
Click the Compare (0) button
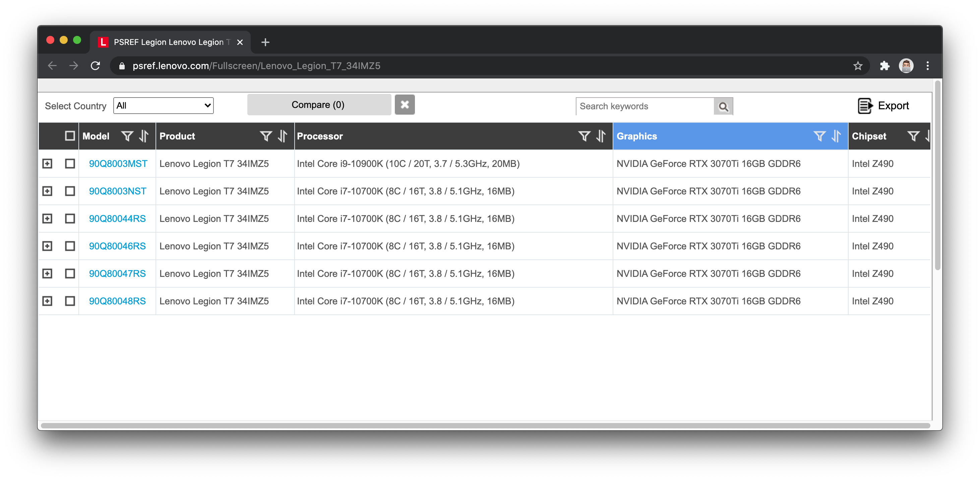coord(318,105)
